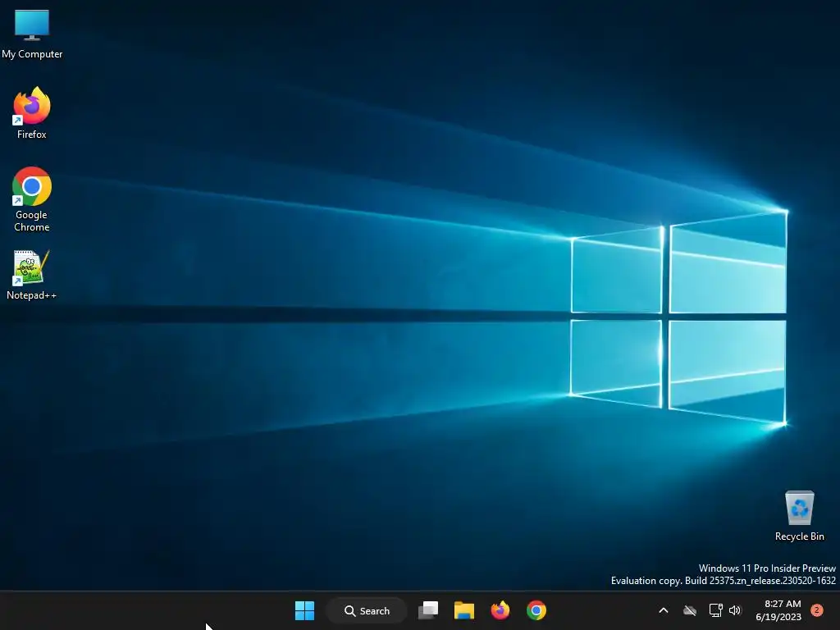Open File Explorer from the taskbar
The image size is (840, 630).
pyautogui.click(x=464, y=610)
